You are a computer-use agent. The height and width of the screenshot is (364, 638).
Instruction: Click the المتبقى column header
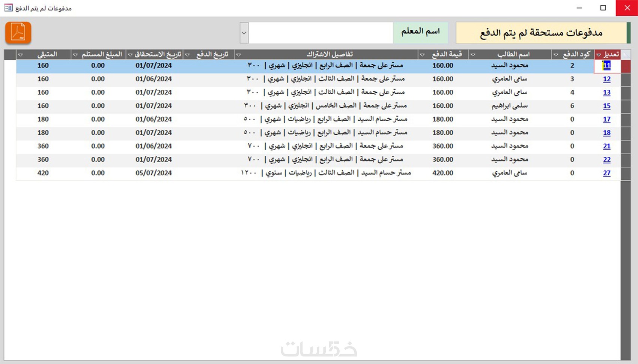(43, 55)
